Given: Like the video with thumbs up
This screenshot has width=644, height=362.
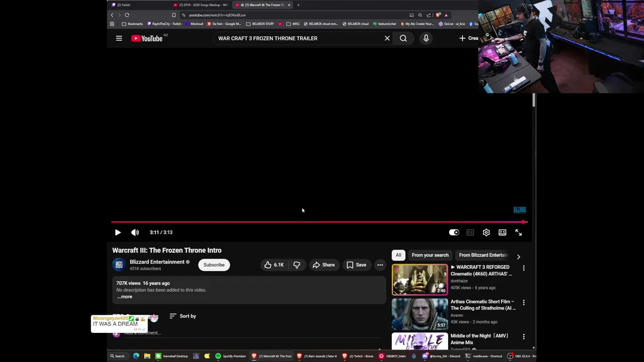Looking at the screenshot, I should pos(274,265).
